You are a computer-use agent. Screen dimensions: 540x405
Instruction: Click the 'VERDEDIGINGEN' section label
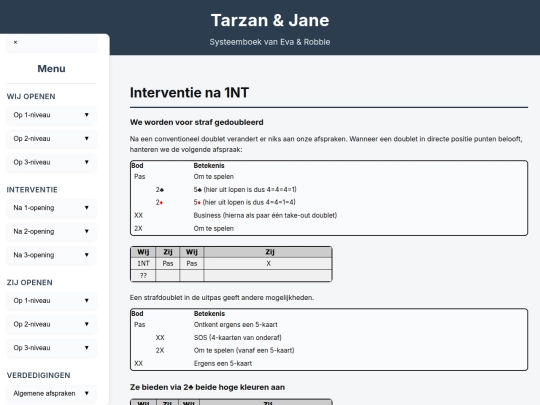coord(38,375)
